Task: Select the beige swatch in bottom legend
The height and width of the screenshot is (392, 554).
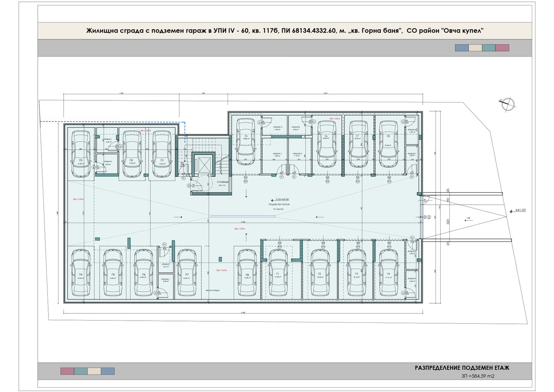Action: [94, 371]
